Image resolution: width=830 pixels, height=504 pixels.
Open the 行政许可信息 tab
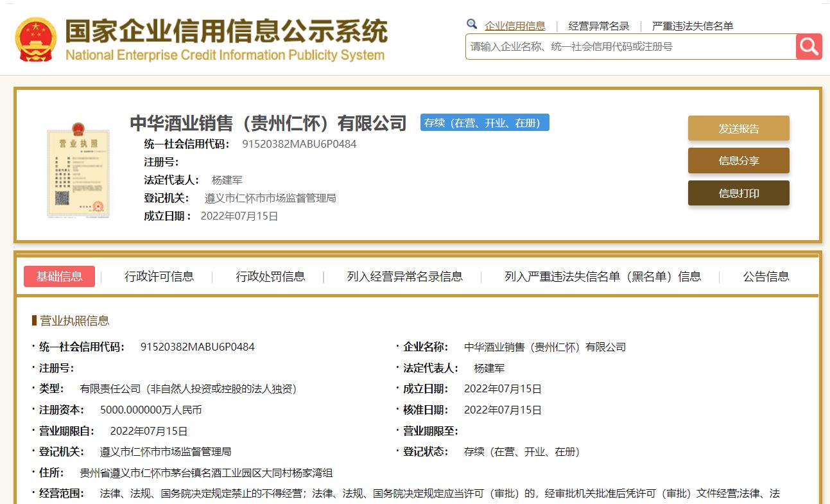tap(159, 277)
